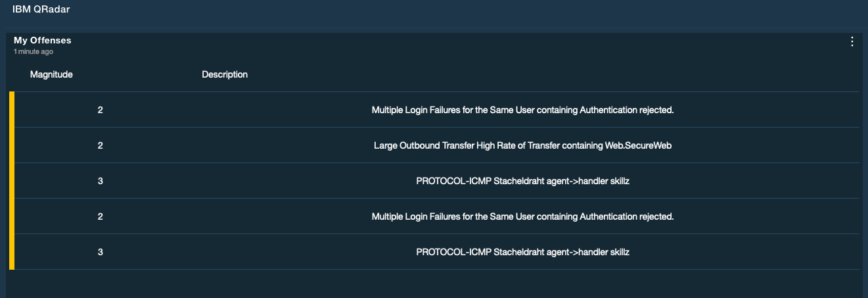Open the first PROTOCOL-ICMP Stacheldraht offense

click(x=522, y=181)
